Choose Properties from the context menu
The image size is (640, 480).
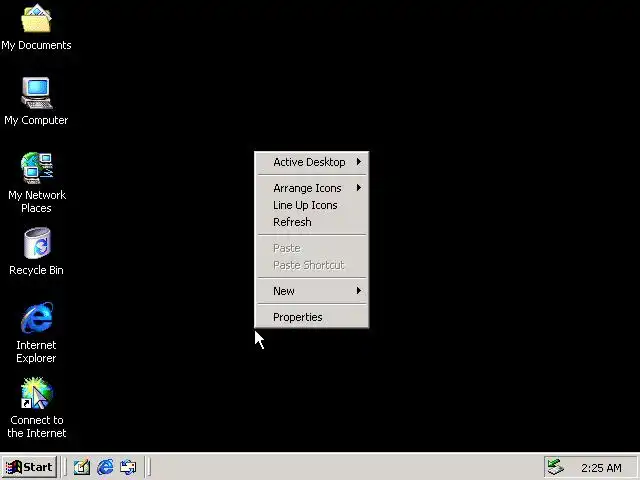(312, 317)
